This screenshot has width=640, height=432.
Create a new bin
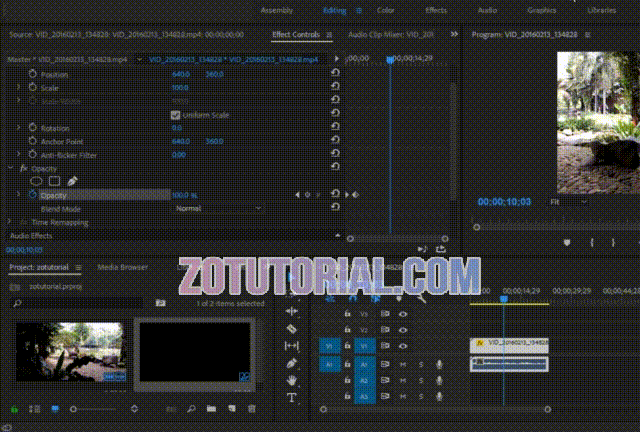click(211, 409)
